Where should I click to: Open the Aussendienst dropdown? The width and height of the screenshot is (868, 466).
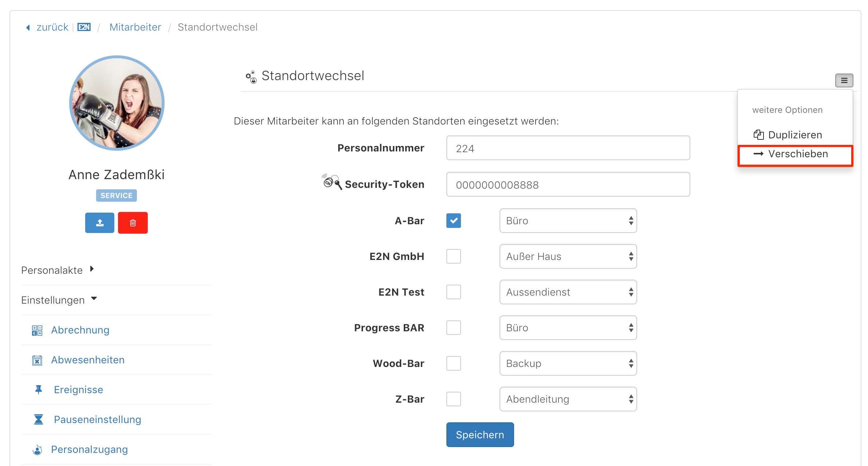click(x=568, y=292)
